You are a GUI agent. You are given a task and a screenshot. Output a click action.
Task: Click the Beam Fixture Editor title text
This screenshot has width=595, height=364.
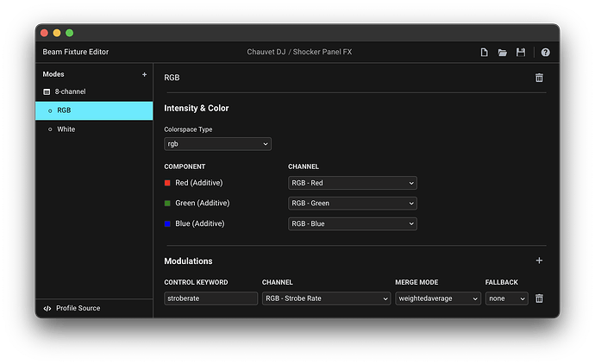[76, 52]
